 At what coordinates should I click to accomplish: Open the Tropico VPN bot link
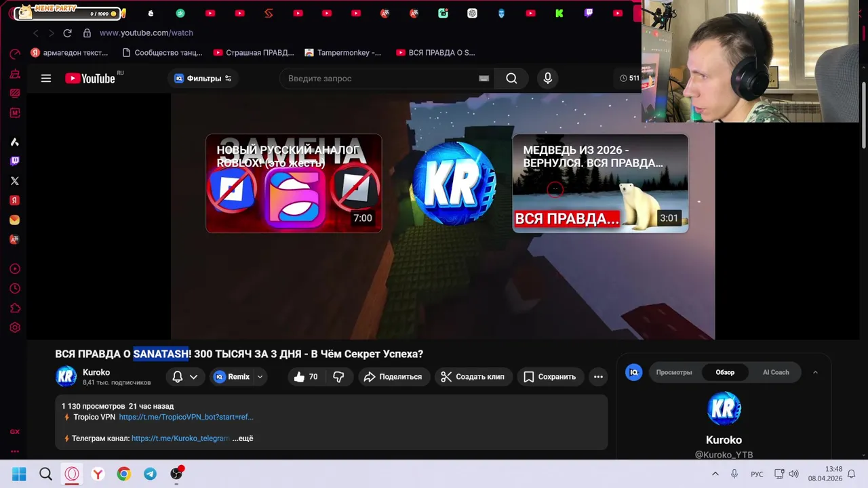(186, 417)
